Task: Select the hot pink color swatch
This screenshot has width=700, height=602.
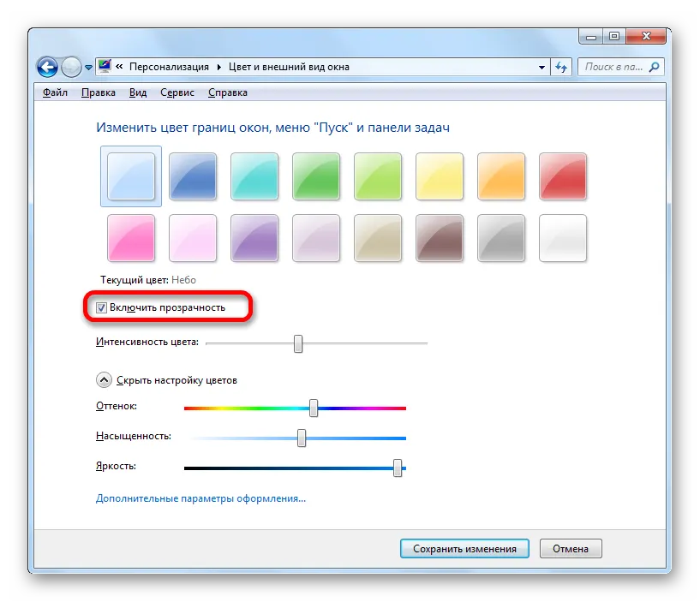Action: click(x=131, y=238)
